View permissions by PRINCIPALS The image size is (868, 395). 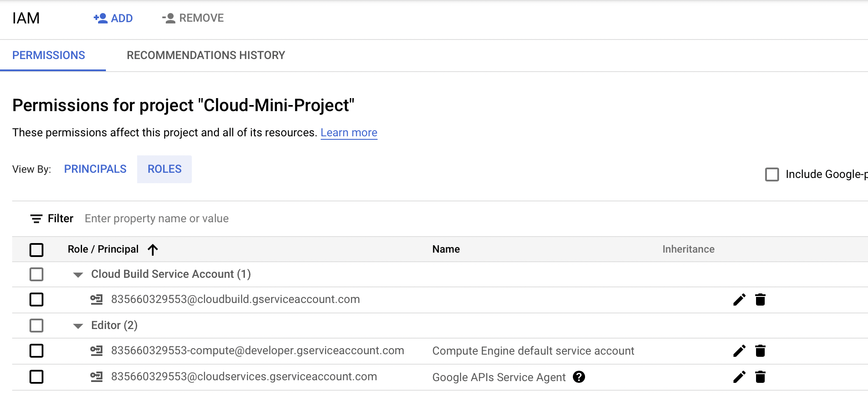95,169
